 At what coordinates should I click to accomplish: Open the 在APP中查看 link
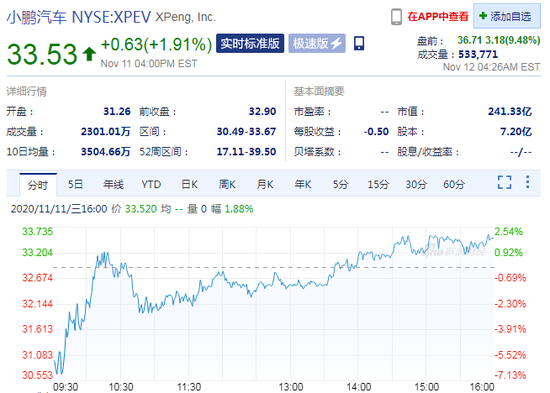coord(438,16)
